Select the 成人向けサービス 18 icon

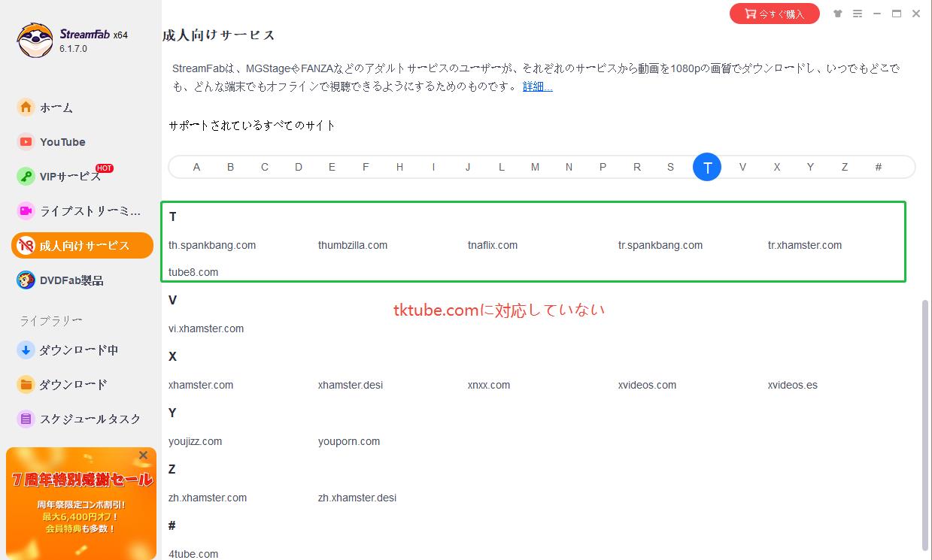tap(26, 246)
